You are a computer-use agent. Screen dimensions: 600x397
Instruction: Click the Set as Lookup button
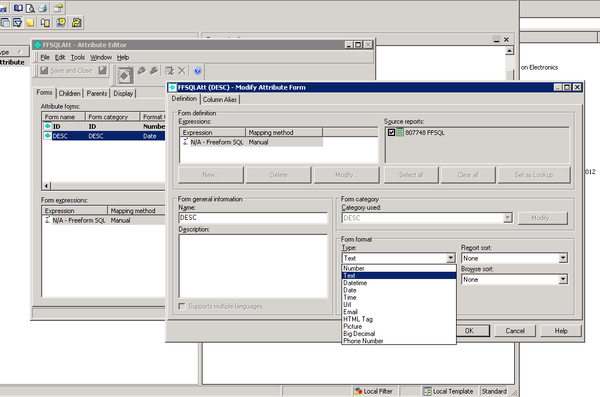coord(534,175)
